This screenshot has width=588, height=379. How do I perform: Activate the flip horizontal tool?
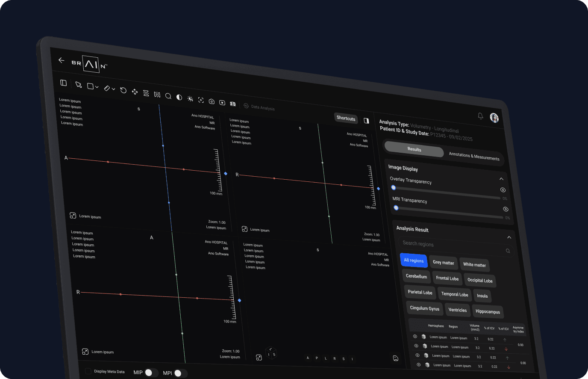157,94
